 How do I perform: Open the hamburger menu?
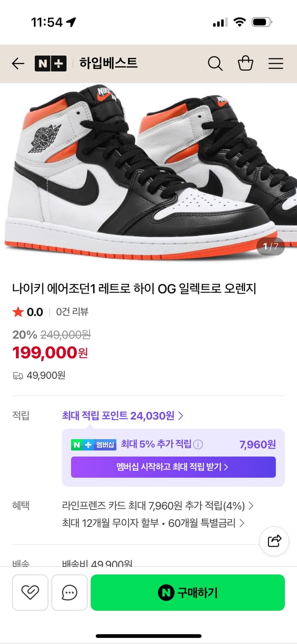coord(276,63)
